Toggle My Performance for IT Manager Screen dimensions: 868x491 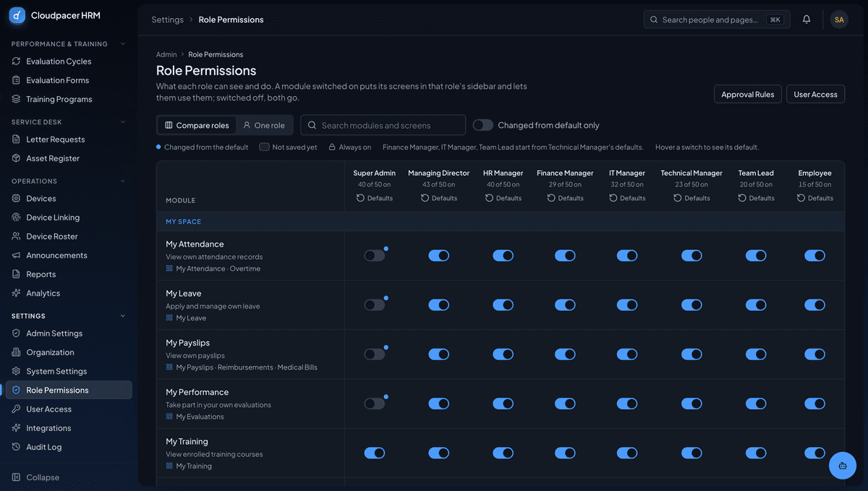[x=627, y=404]
